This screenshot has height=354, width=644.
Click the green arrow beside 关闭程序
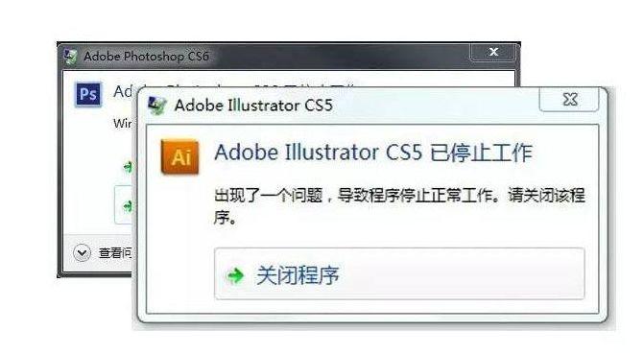(x=235, y=275)
